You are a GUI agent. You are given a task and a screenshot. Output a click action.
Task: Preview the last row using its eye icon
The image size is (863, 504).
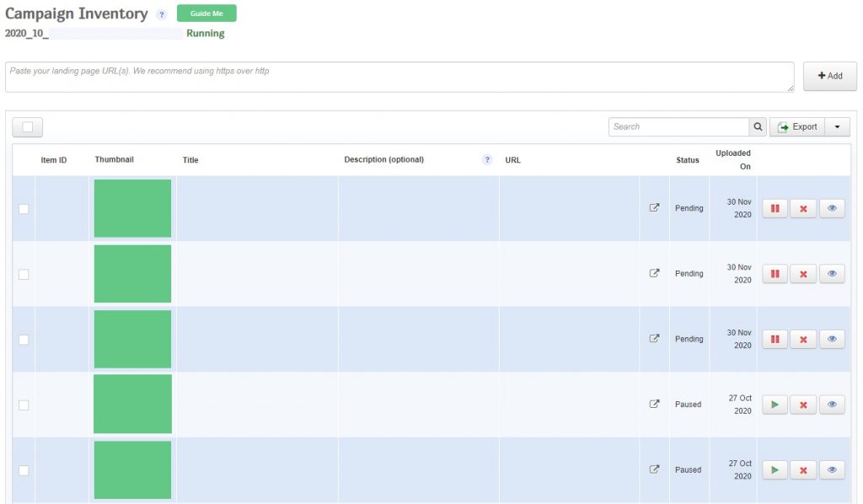coord(832,469)
